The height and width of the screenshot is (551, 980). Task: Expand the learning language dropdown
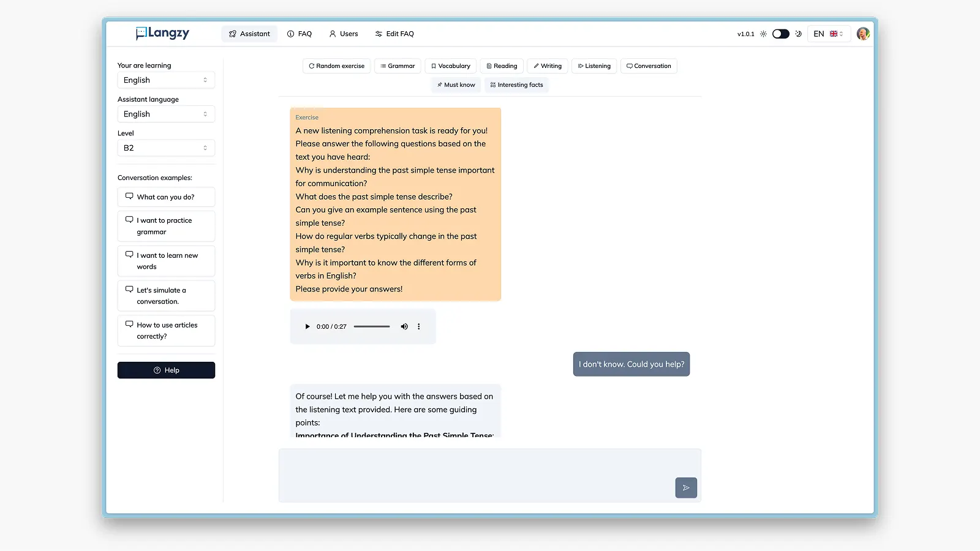coord(166,80)
